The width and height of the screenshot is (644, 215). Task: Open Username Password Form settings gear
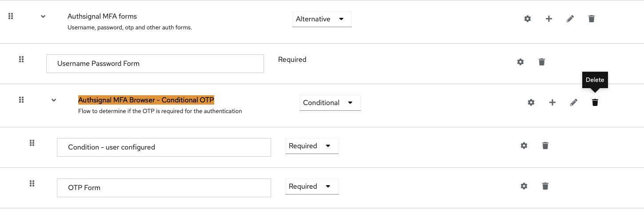[520, 62]
